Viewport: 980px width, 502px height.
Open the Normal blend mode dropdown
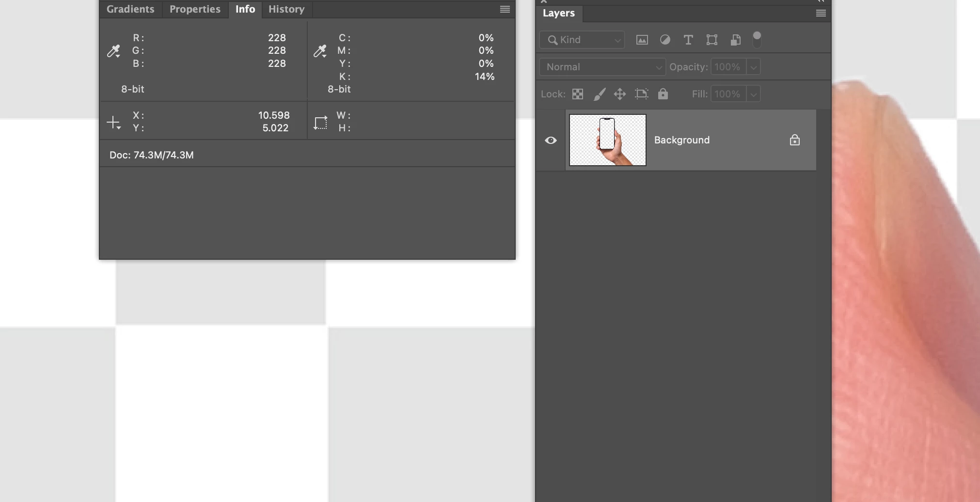pyautogui.click(x=602, y=67)
